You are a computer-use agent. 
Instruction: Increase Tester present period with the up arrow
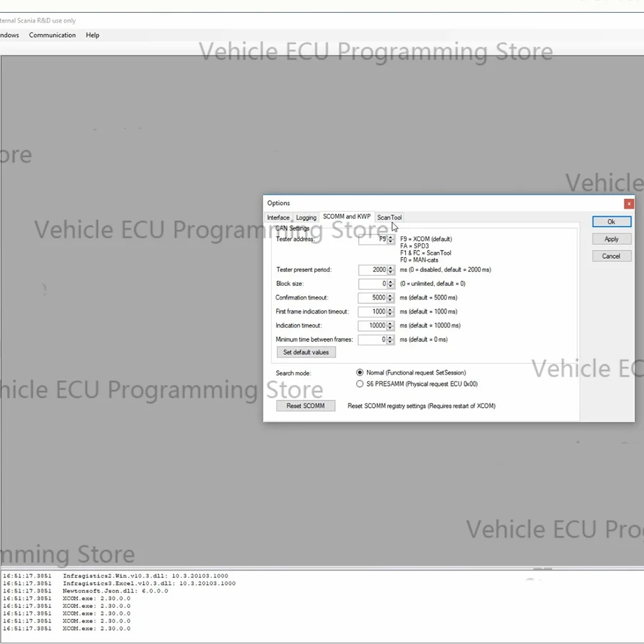point(391,268)
